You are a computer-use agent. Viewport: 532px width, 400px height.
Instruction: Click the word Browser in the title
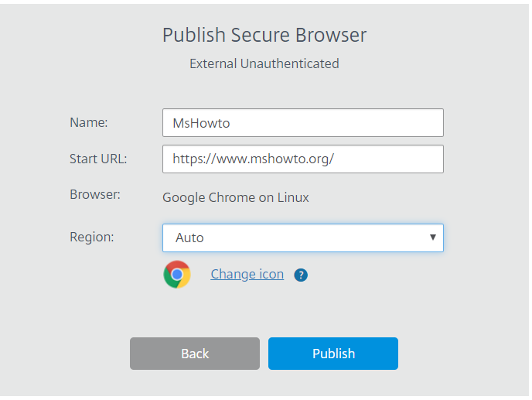point(331,35)
